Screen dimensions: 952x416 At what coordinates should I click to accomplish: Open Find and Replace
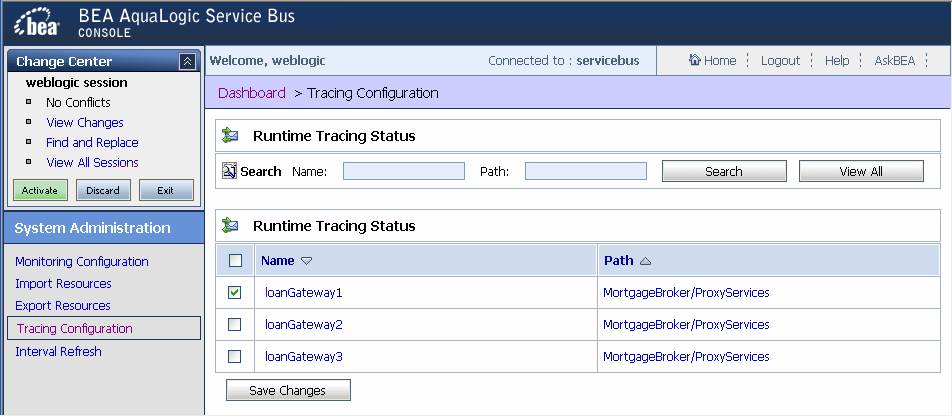click(92, 143)
